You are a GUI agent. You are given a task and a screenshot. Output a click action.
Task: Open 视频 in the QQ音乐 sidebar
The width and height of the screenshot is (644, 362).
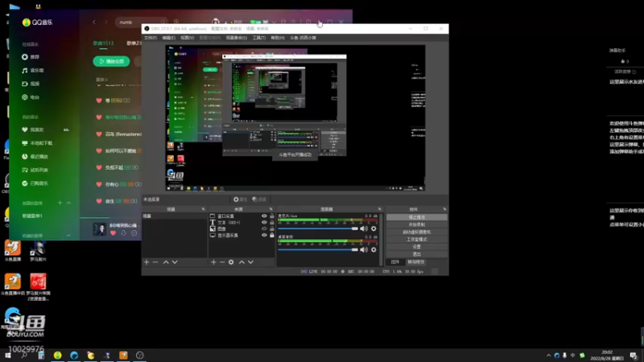(31, 84)
